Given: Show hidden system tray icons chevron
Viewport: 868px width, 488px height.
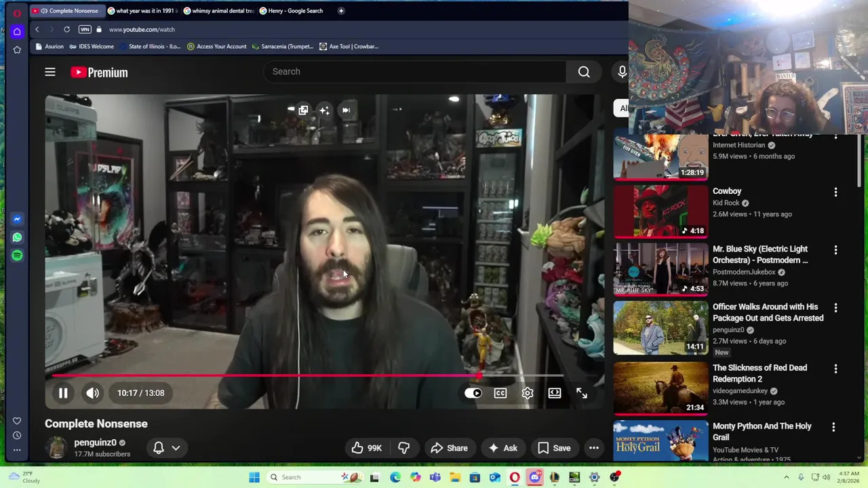Looking at the screenshot, I should 787,477.
